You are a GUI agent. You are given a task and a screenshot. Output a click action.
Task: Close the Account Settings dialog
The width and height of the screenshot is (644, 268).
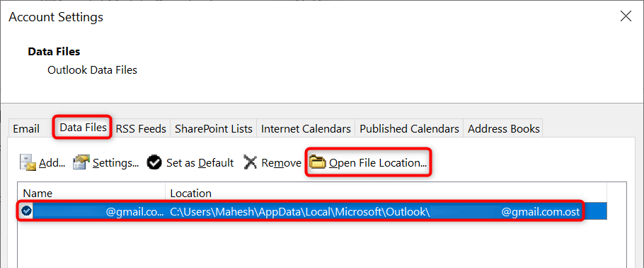[626, 16]
